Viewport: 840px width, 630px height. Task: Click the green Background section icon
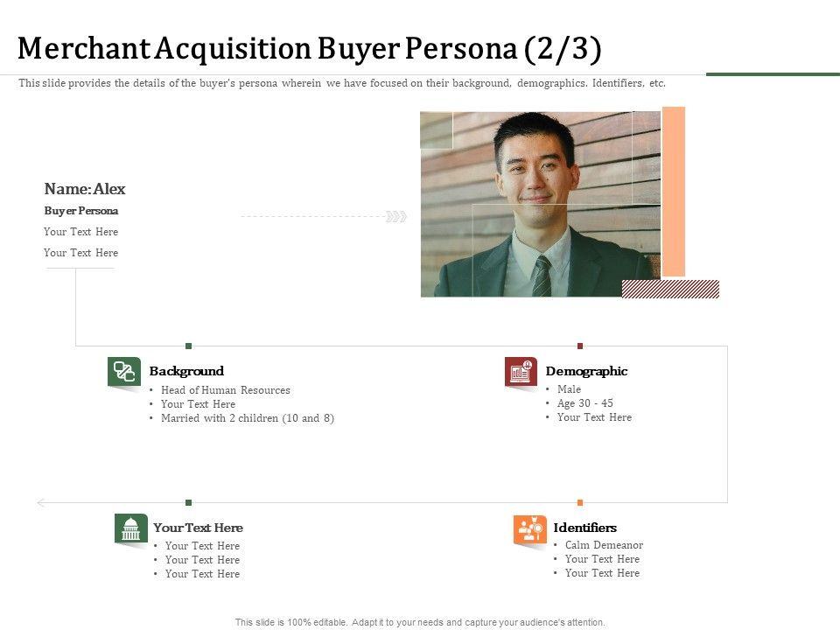124,371
